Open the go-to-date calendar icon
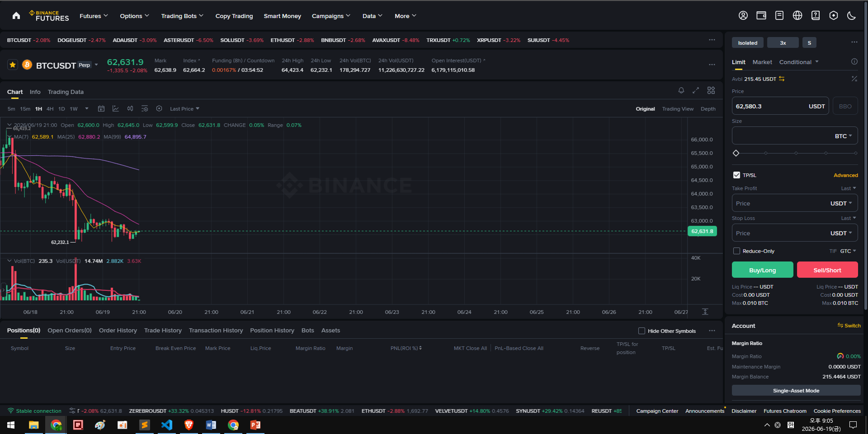The image size is (868, 434). click(x=101, y=109)
